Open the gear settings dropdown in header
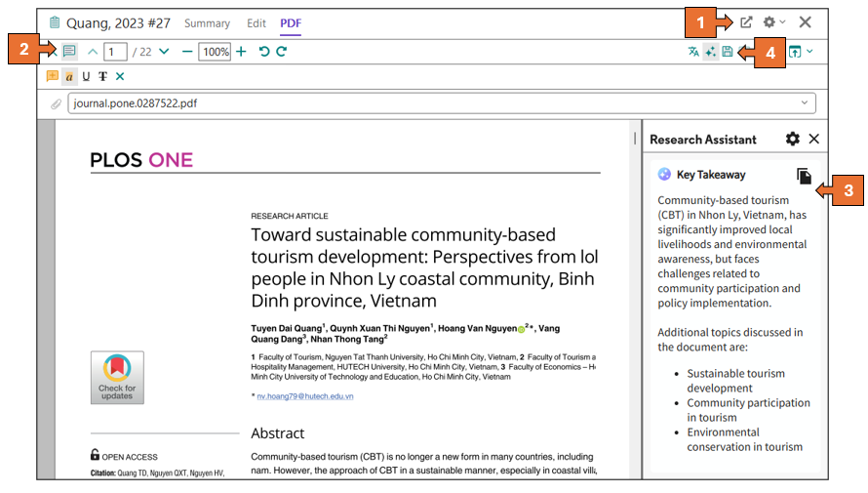Viewport: 868px width, 493px height. coord(774,22)
